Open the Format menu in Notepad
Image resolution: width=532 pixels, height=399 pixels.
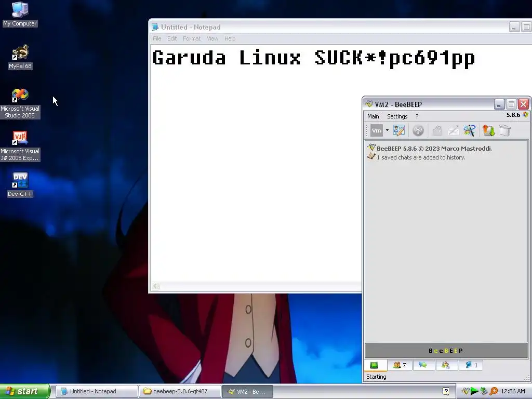coord(192,38)
